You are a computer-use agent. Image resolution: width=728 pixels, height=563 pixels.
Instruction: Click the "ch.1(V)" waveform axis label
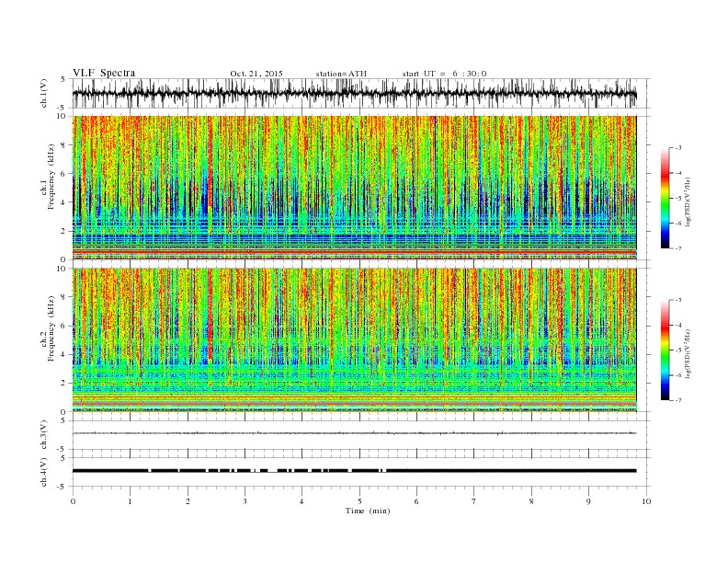point(44,93)
